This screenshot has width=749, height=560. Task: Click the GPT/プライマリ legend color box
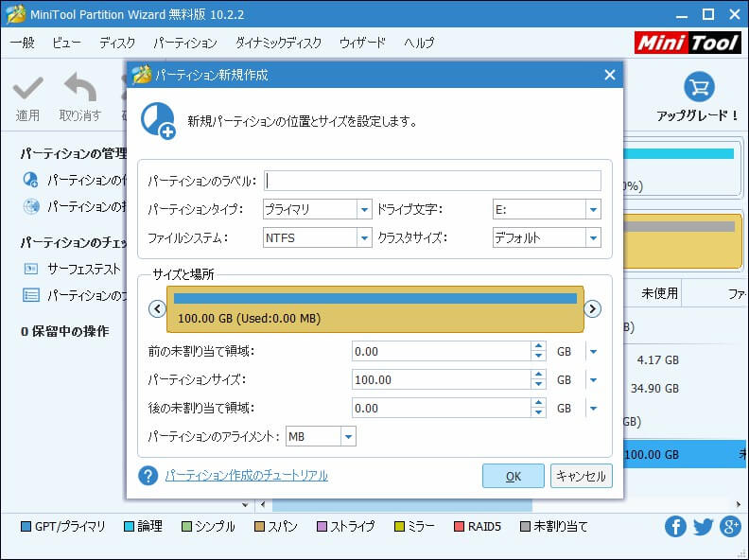click(x=26, y=527)
